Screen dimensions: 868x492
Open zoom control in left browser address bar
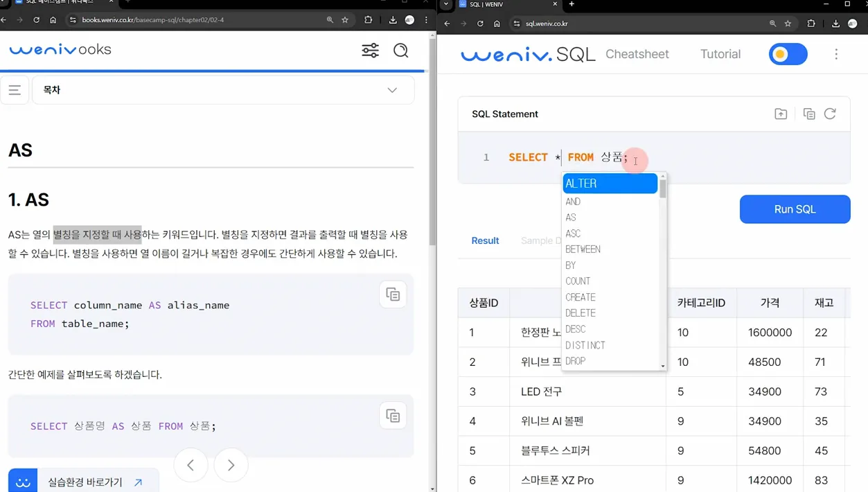coord(330,20)
